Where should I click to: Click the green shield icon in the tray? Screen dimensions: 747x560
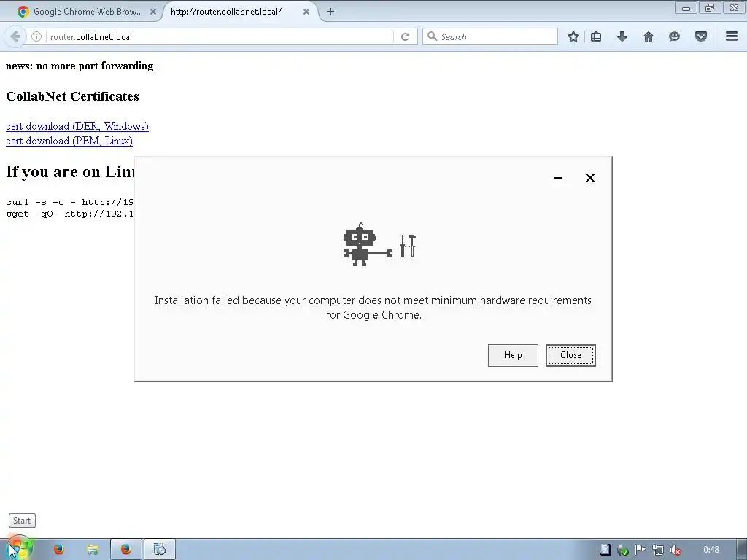pos(623,550)
